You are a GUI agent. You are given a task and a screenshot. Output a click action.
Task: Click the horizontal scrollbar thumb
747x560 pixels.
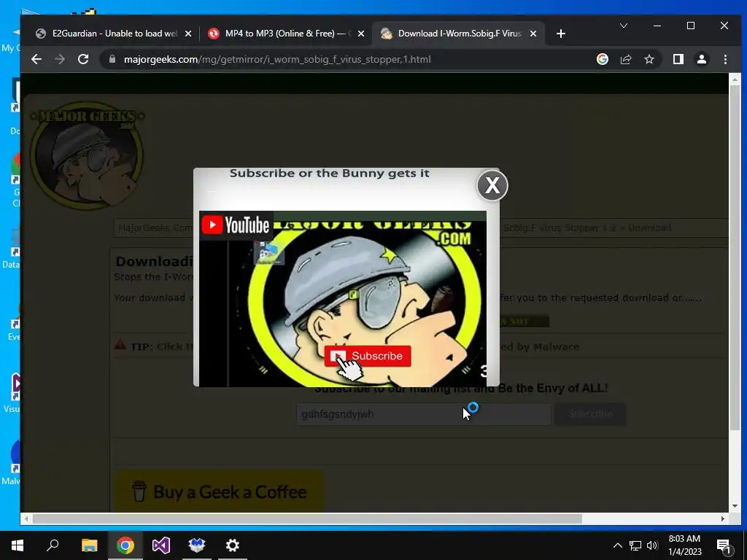click(x=307, y=518)
